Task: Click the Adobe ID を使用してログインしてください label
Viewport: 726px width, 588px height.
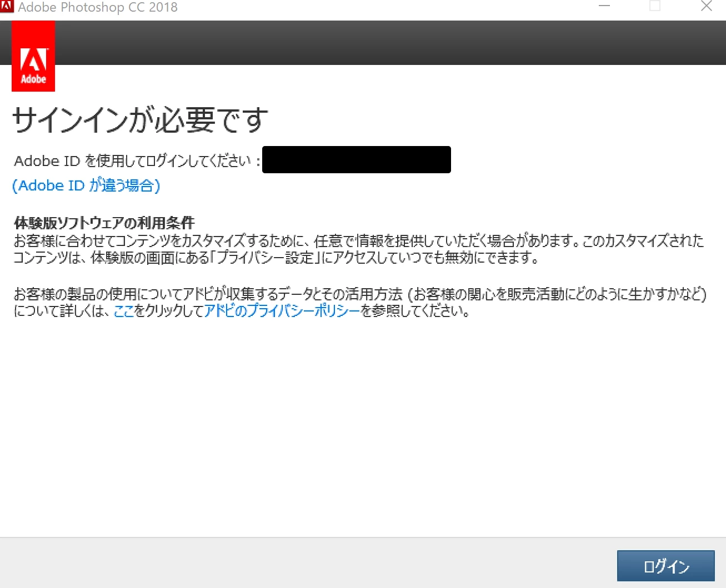Action: (x=137, y=160)
